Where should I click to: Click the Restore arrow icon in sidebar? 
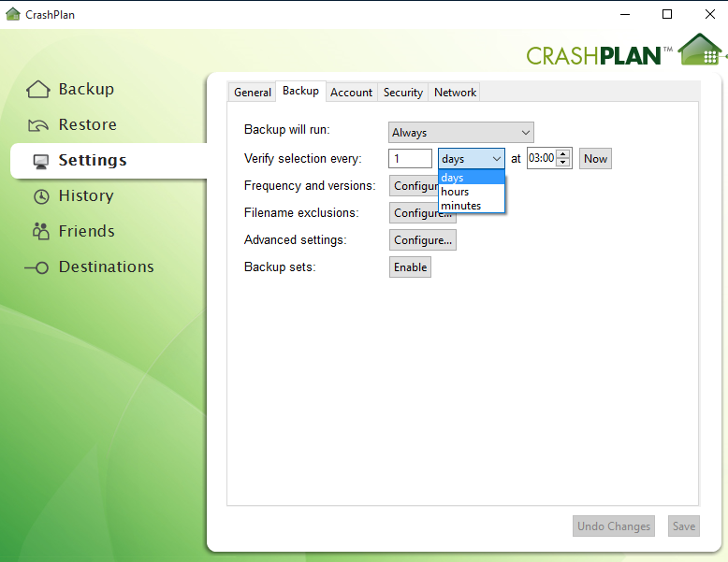tap(38, 125)
